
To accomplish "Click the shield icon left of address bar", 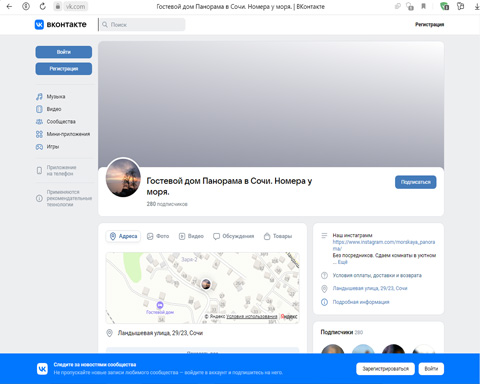I will pyautogui.click(x=26, y=6).
